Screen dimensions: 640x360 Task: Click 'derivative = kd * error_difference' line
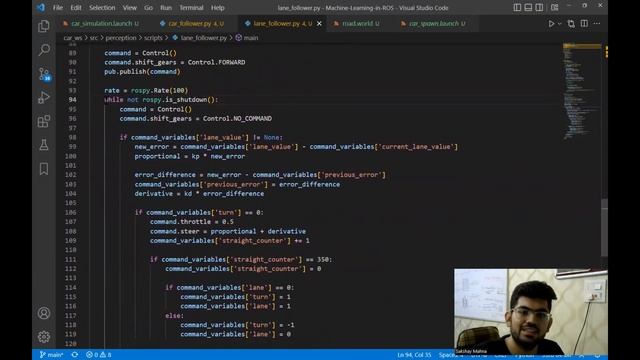[x=199, y=193]
